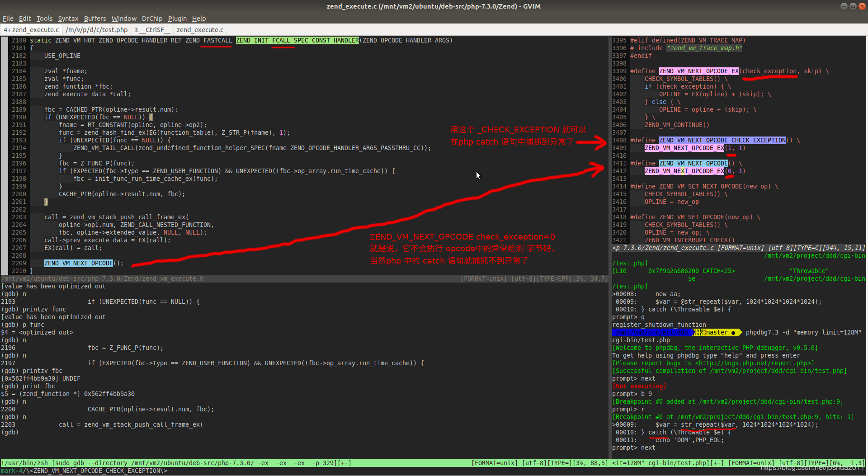
Task: Click the '[Breakpoint #0 added' message
Action: pos(728,402)
